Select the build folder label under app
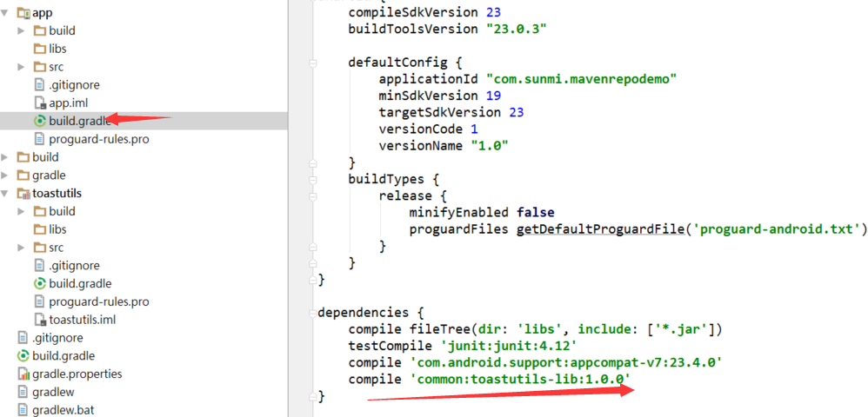The width and height of the screenshot is (868, 417). [x=62, y=30]
